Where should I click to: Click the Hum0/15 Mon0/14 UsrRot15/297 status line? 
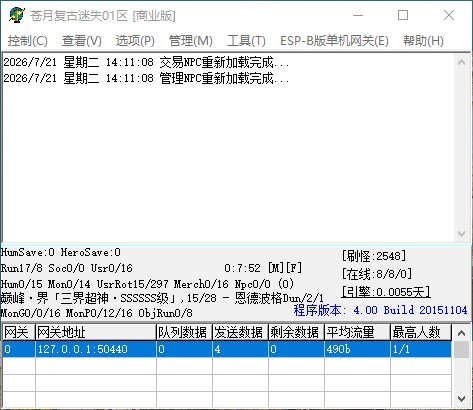(x=147, y=284)
